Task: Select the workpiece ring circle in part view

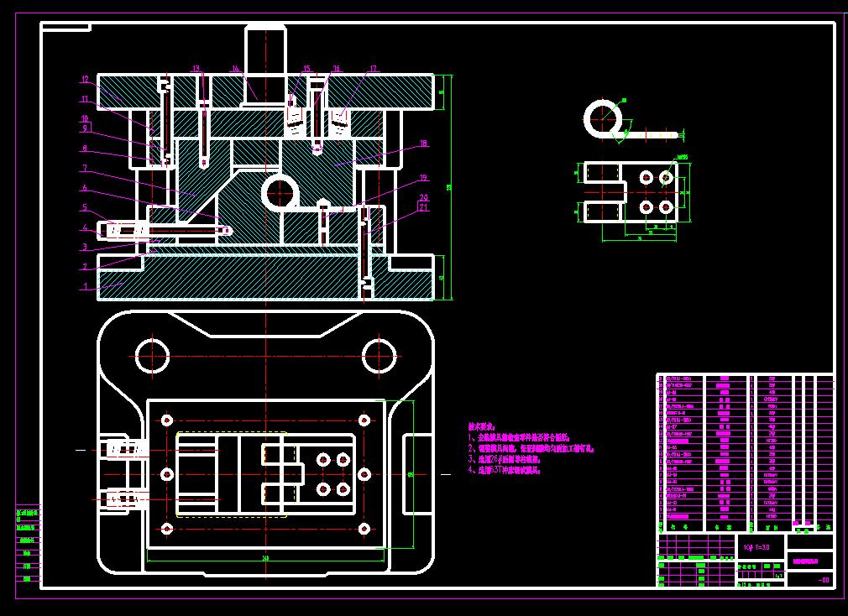Action: click(x=603, y=118)
